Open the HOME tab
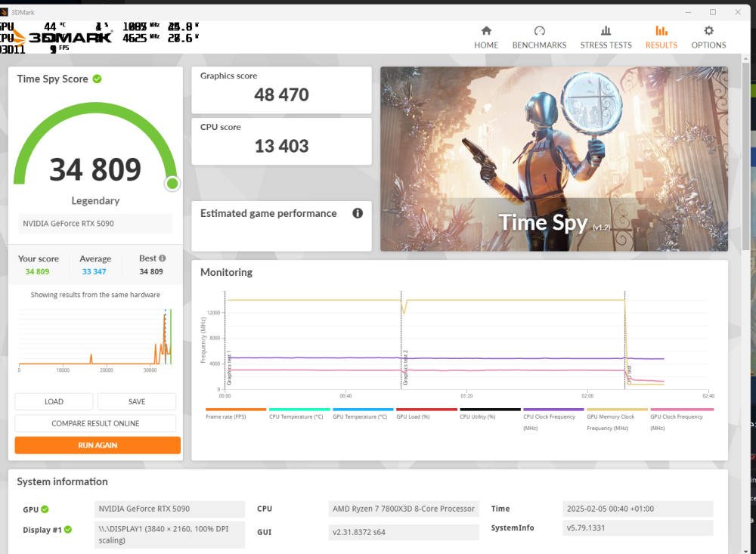Screen dimensions: 756x554 [486, 38]
